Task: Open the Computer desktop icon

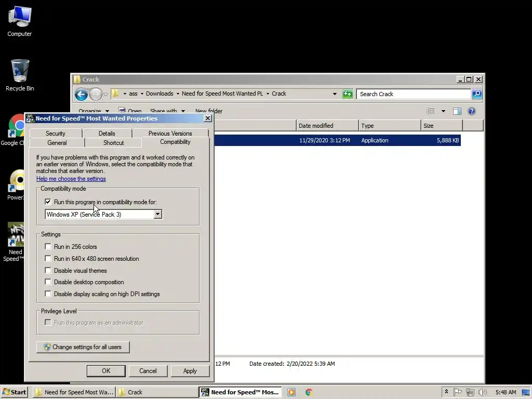Action: [x=20, y=21]
